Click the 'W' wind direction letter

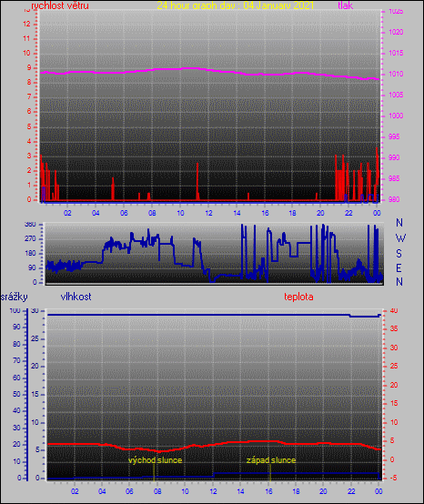coord(400,238)
